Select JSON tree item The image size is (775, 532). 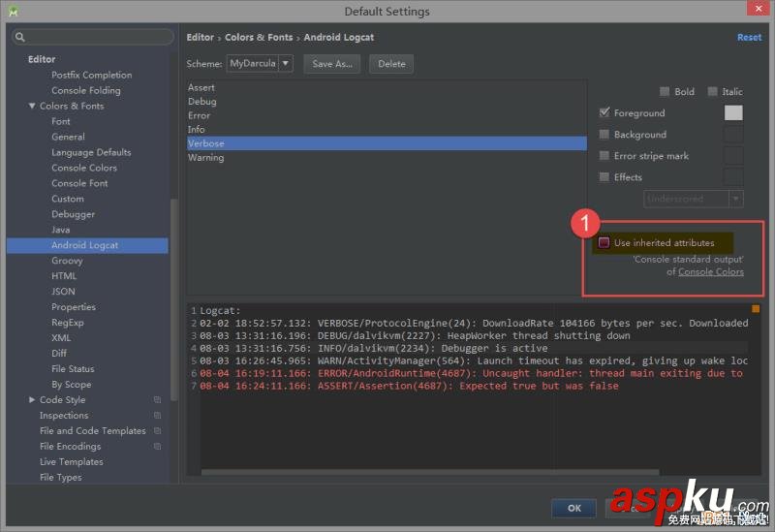click(x=63, y=292)
